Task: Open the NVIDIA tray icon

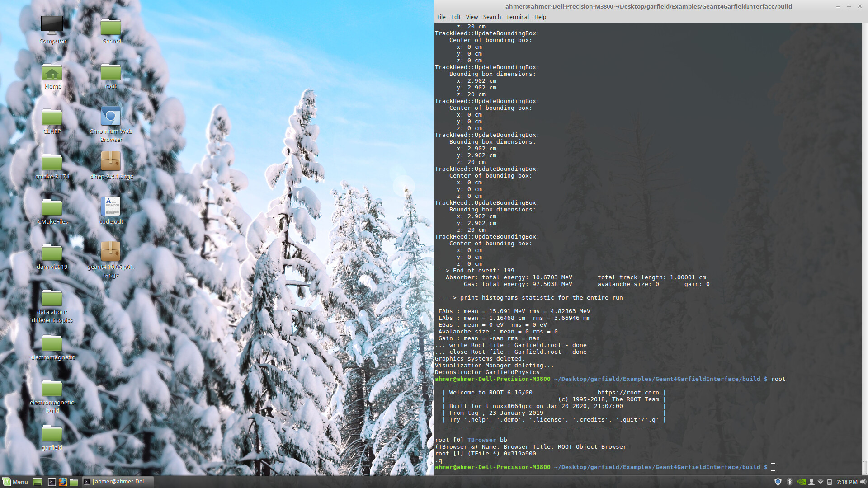Action: [x=801, y=482]
